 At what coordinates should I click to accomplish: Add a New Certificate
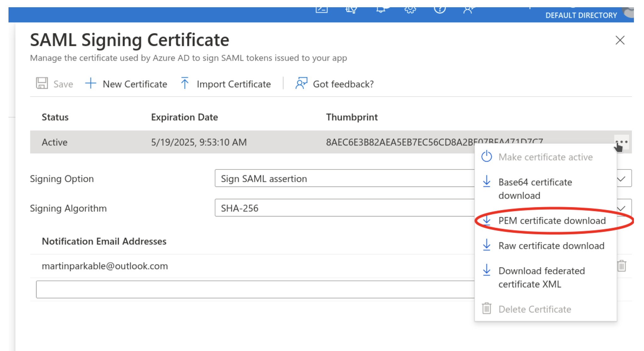pyautogui.click(x=126, y=84)
